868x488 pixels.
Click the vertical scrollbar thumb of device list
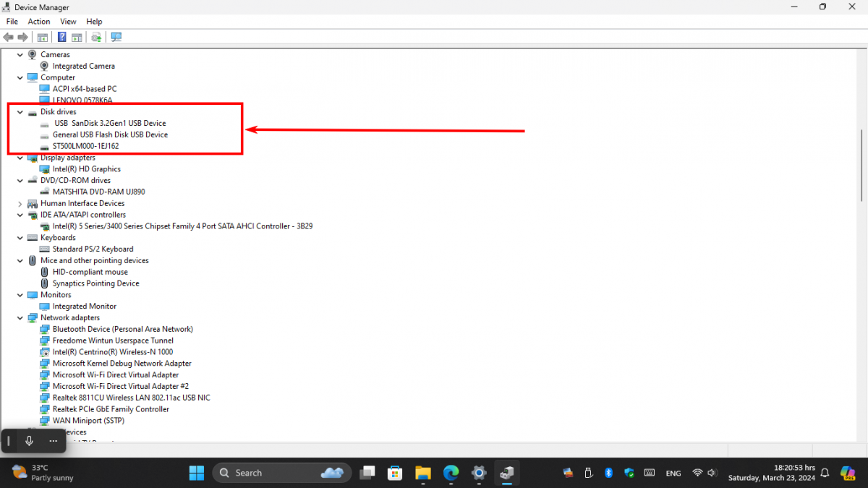pos(861,166)
